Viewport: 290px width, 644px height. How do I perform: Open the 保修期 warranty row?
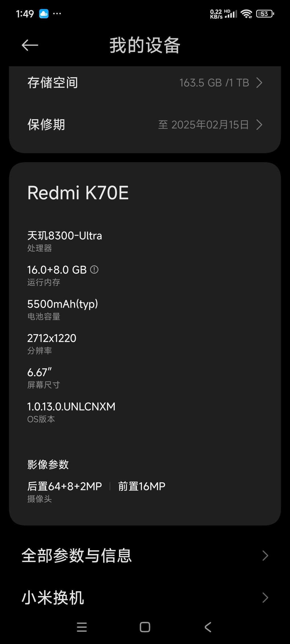[145, 125]
